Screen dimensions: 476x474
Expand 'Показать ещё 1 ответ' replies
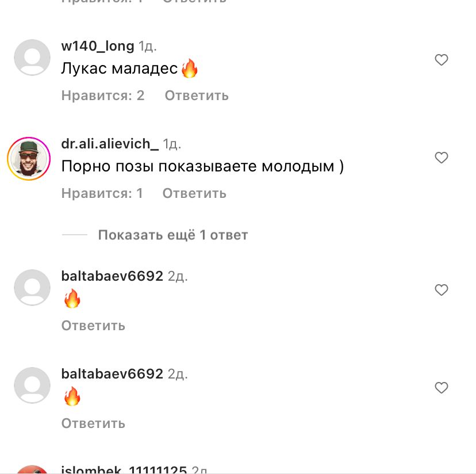click(172, 235)
